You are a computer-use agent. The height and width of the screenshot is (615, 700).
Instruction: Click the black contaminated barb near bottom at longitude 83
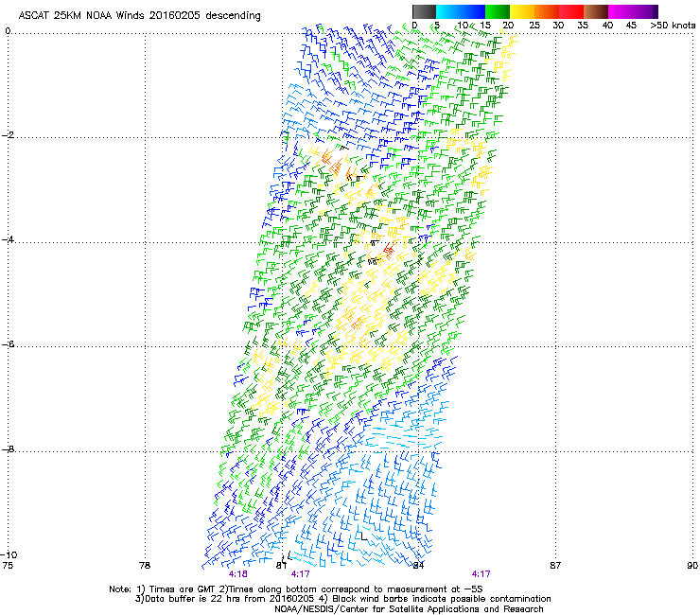point(362,536)
